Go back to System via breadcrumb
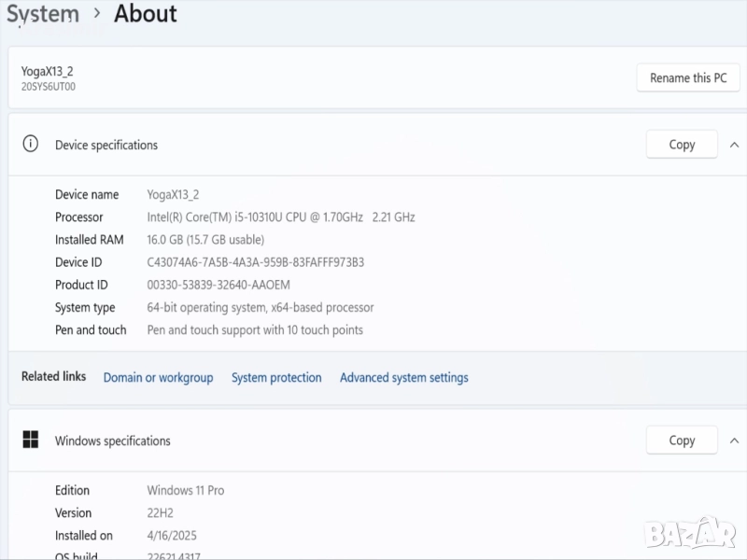Viewport: 747px width, 560px height. click(43, 14)
